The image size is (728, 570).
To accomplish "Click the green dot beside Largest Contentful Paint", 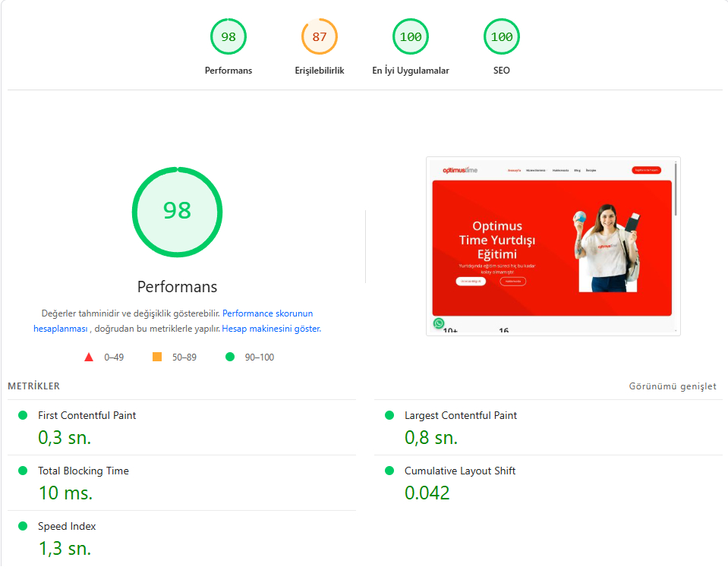I will pyautogui.click(x=389, y=415).
